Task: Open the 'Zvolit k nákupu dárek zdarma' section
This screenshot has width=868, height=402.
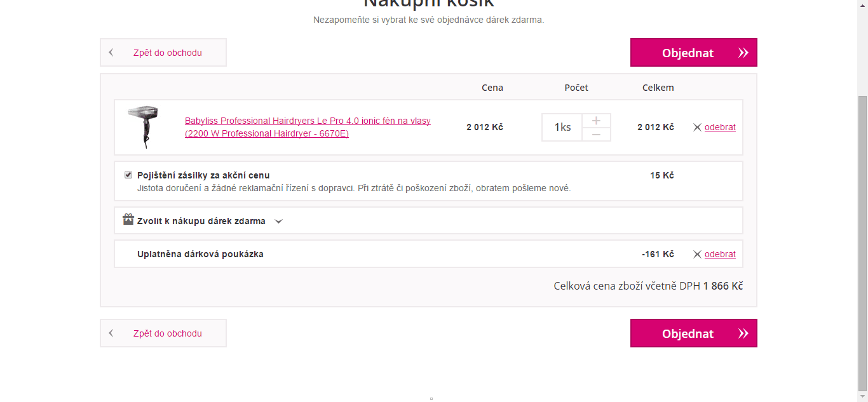Action: pos(201,221)
